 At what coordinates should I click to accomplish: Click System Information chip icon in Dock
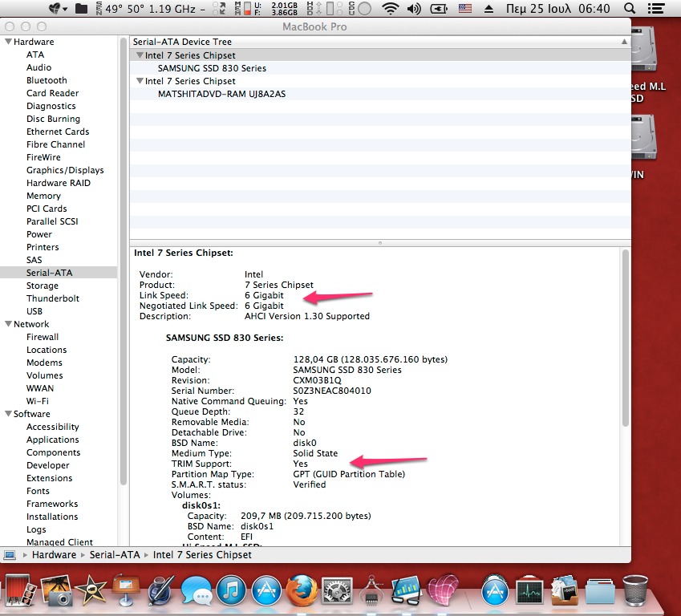click(x=371, y=591)
